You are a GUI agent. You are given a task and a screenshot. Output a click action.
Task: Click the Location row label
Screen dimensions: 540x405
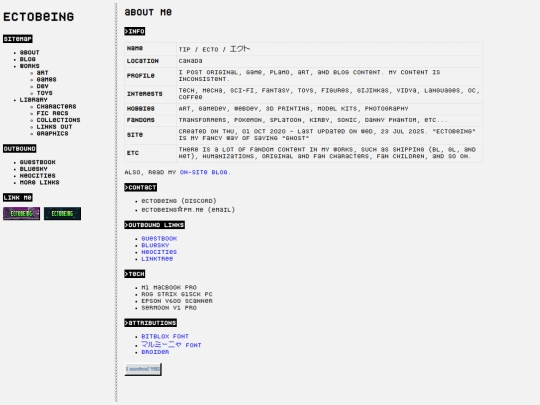pyautogui.click(x=143, y=61)
